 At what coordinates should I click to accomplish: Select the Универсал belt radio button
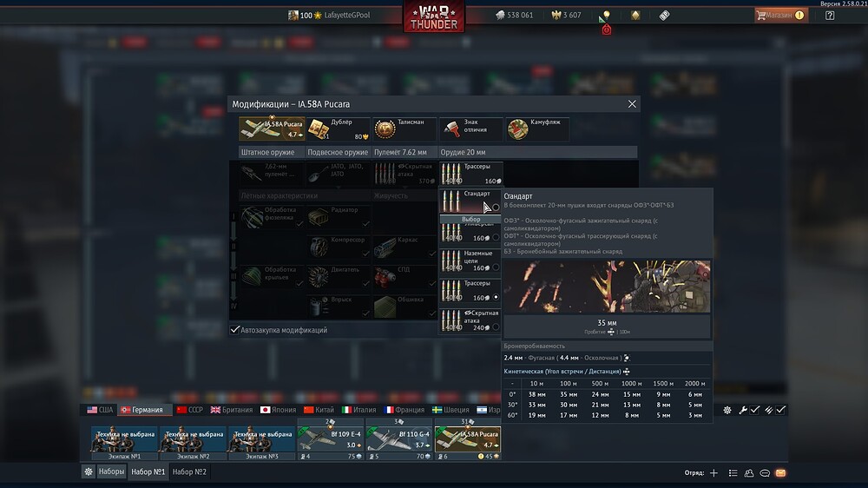coord(496,238)
